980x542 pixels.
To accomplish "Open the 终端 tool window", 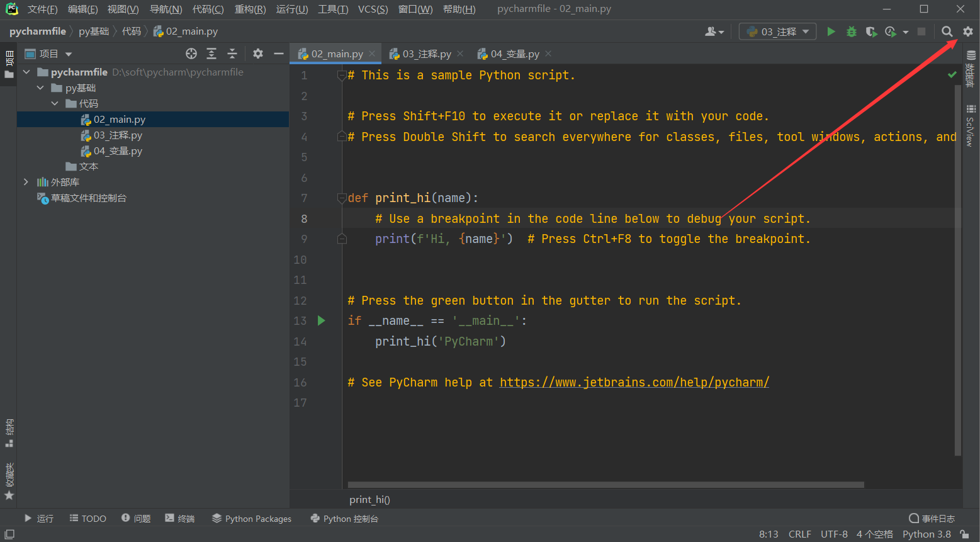I will click(180, 519).
